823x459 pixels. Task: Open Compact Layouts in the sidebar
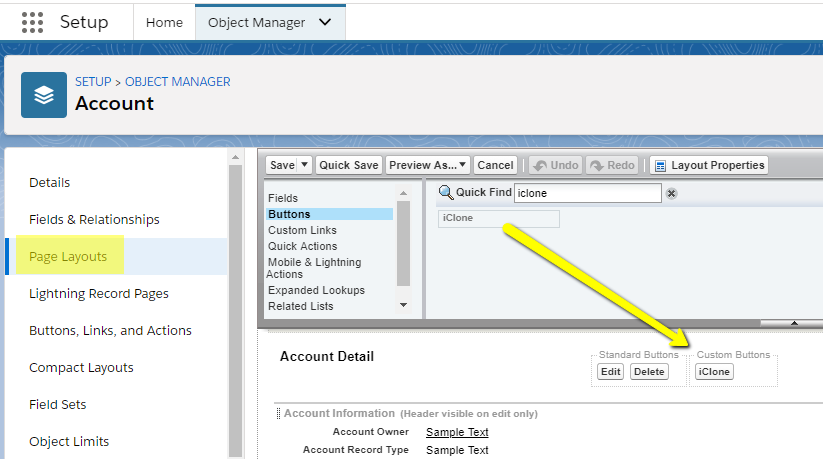[81, 368]
